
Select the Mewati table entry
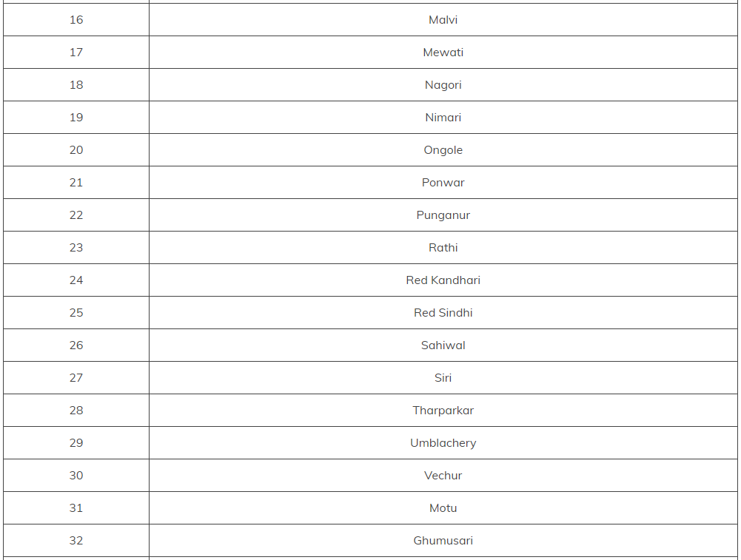[443, 53]
